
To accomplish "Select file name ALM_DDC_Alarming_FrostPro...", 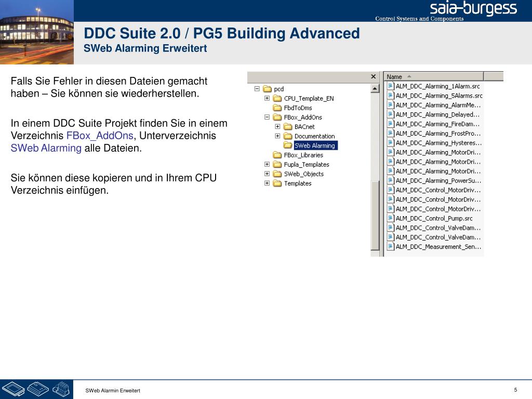I will tap(438, 134).
